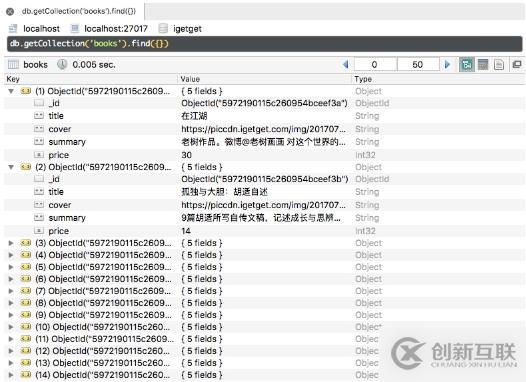Image resolution: width=526 pixels, height=382 pixels.
Task: Click cover string icon in document (1)
Action: (39, 129)
